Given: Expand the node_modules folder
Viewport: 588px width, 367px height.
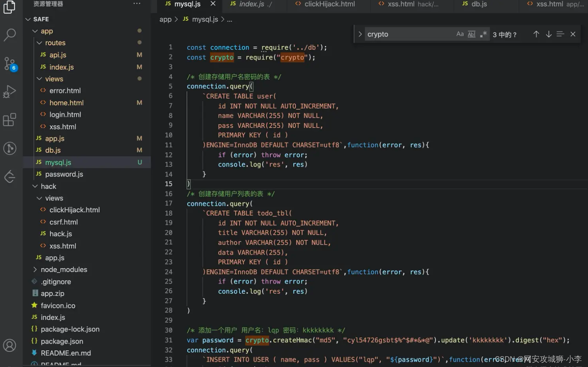Looking at the screenshot, I should coord(35,270).
